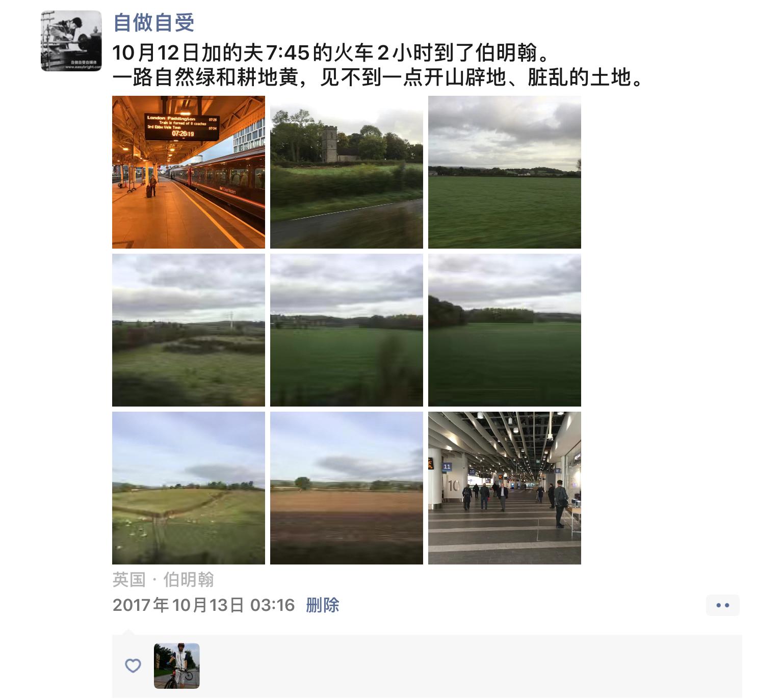Click the gray likes bar area
Image resolution: width=783 pixels, height=700 pixels.
427,666
